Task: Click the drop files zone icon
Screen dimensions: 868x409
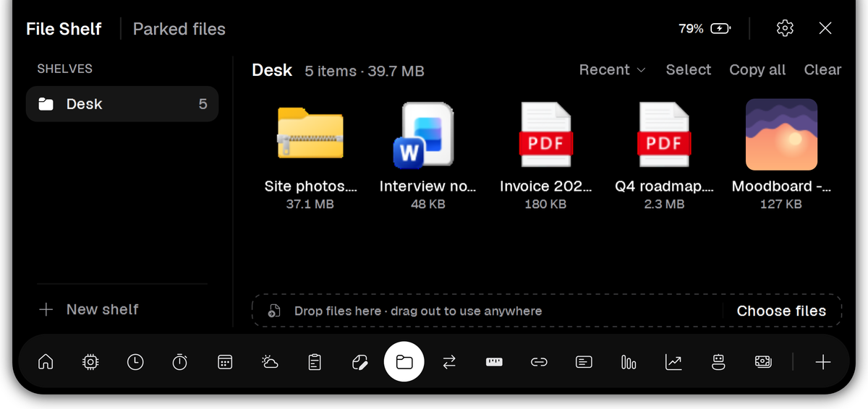Action: [x=273, y=311]
